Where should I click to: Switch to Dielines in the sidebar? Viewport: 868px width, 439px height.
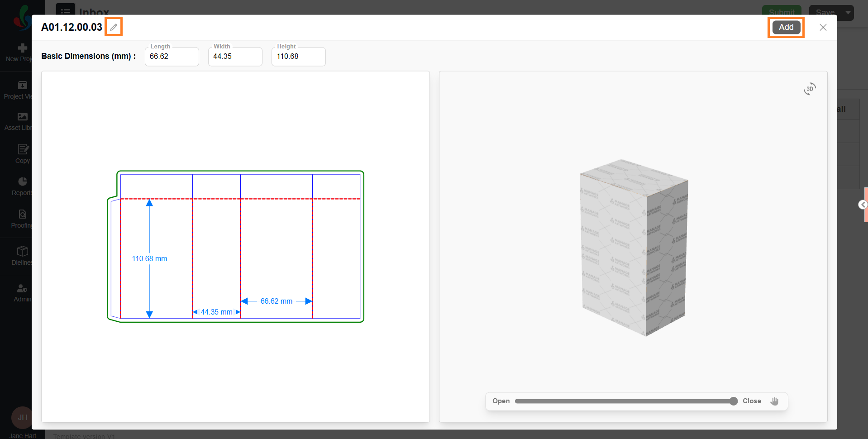(22, 256)
